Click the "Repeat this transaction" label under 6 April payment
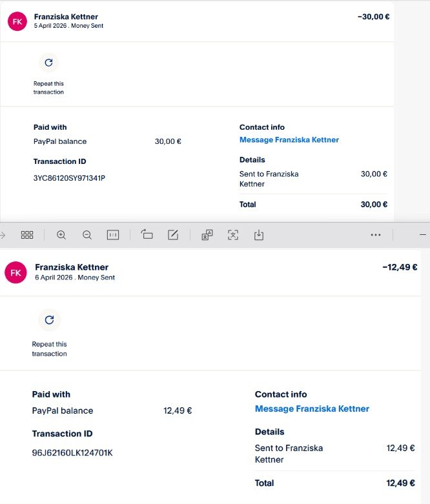 49,349
